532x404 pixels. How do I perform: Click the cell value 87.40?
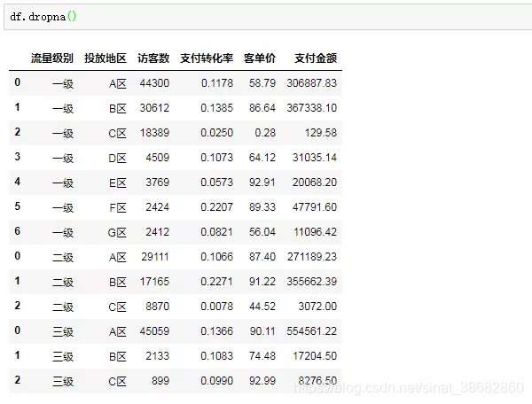[262, 257]
